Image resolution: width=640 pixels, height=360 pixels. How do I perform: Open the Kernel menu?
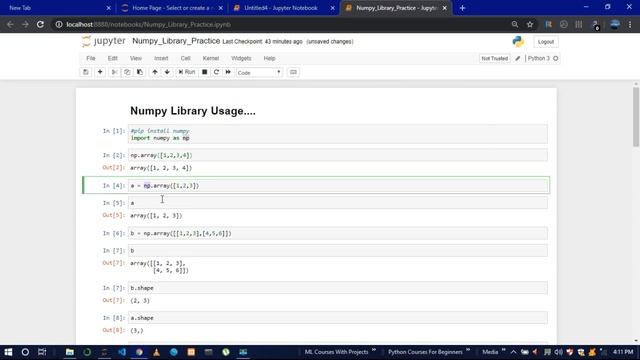click(211, 58)
